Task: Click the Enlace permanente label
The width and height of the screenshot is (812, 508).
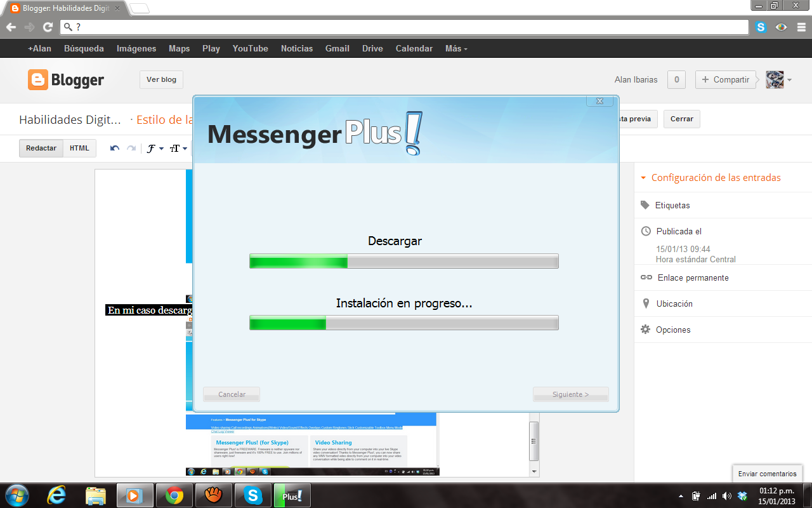Action: click(x=693, y=277)
